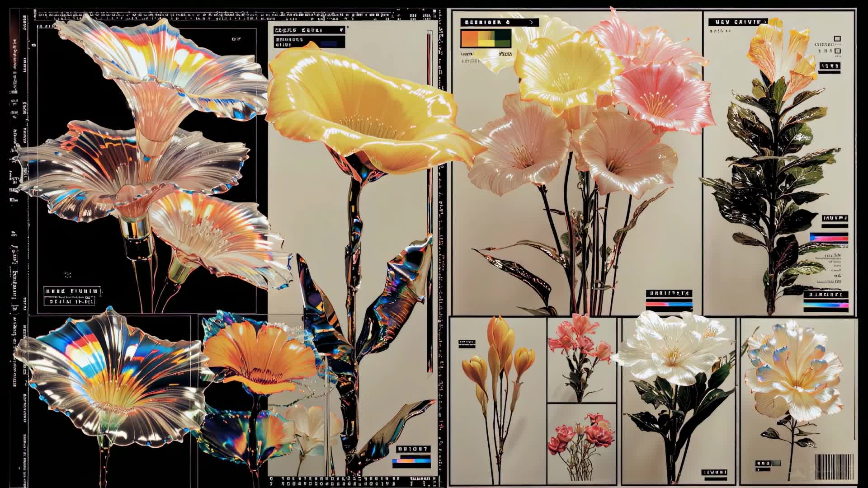The image size is (868, 488).
Task: Tick the lower small square checkbox
Action: [837, 51]
